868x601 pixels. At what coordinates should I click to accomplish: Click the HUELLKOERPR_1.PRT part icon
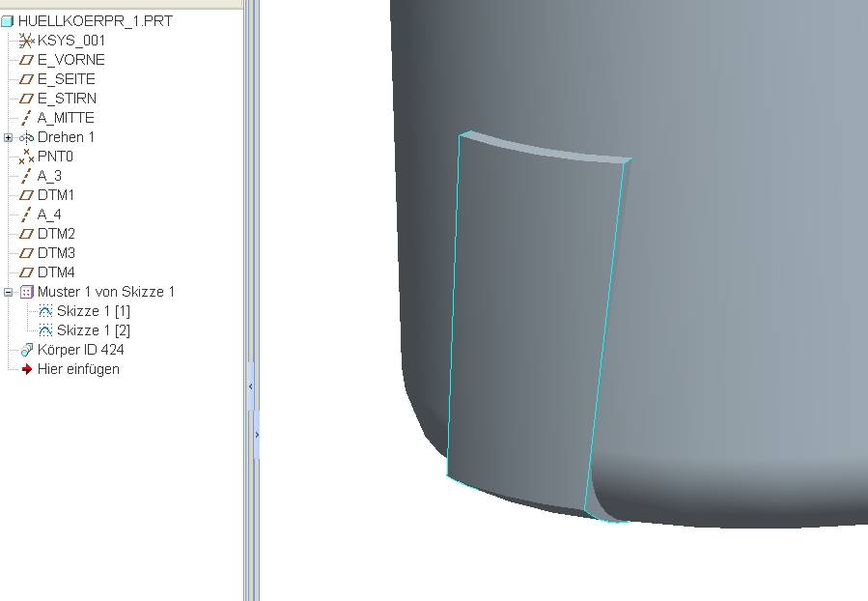click(x=7, y=21)
